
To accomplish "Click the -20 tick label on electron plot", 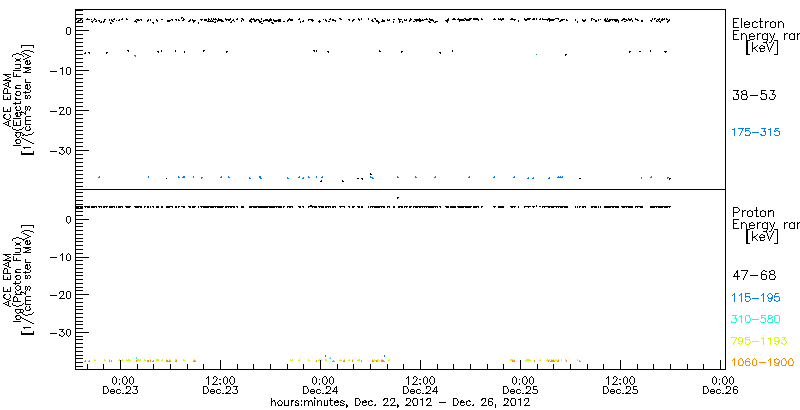I will click(x=60, y=110).
